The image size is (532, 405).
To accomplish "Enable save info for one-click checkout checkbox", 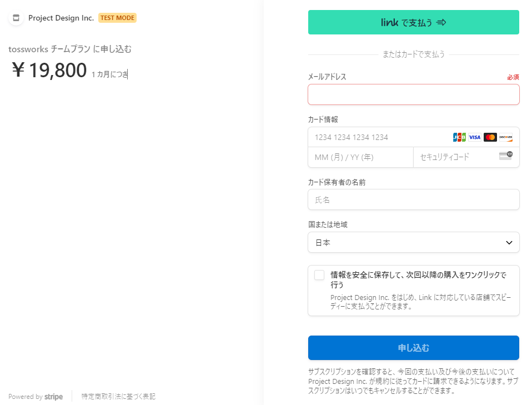I will [319, 275].
